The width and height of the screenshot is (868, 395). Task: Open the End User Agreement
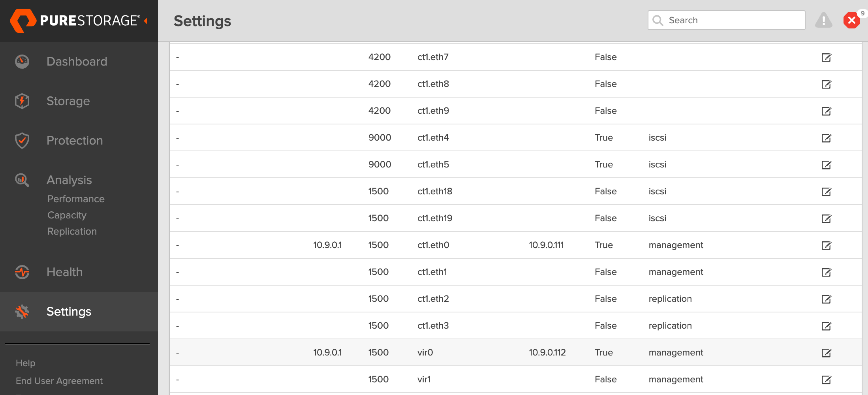(59, 380)
